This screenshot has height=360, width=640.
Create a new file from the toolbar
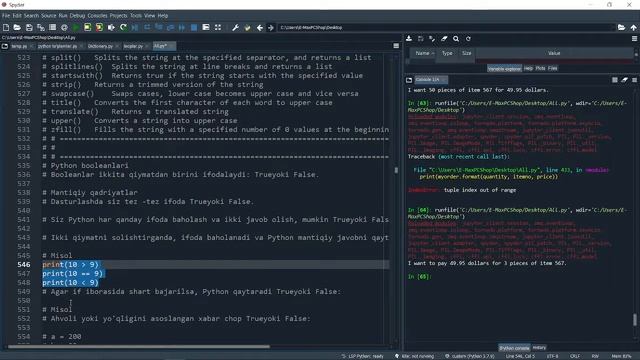point(6,27)
